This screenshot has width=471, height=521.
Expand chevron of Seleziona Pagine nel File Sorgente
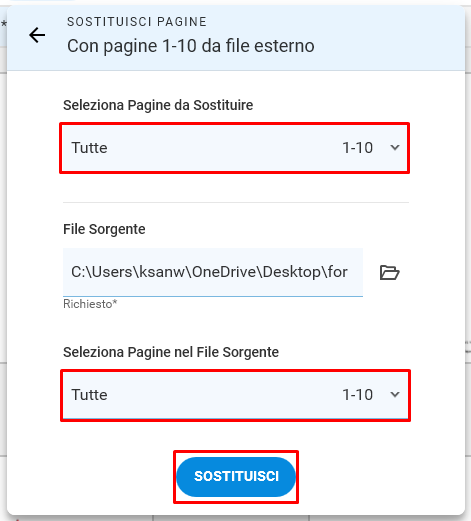point(395,395)
